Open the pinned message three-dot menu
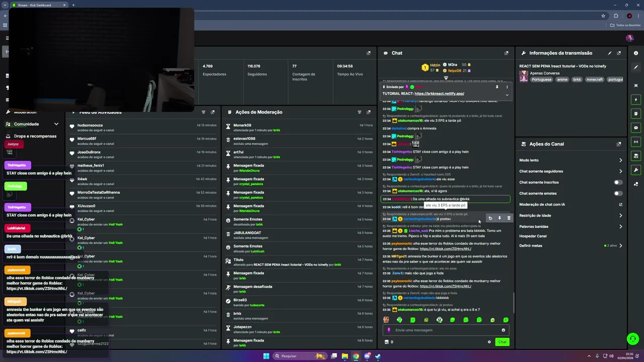The height and width of the screenshot is (362, 644). click(507, 87)
